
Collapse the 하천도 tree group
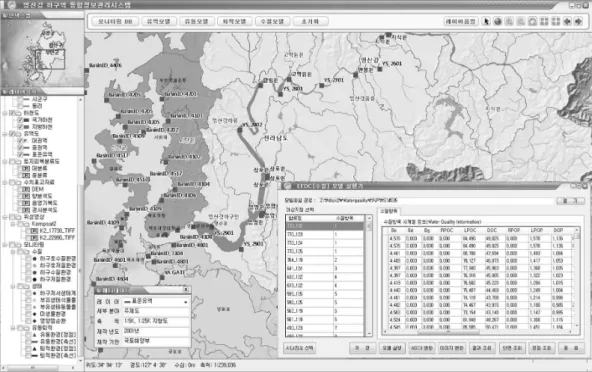tap(5, 113)
